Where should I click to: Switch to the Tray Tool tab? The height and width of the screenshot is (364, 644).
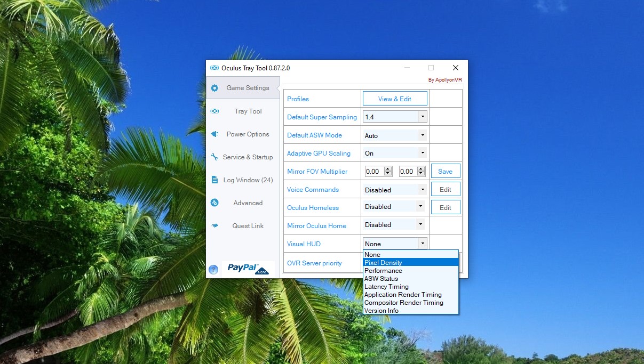tap(243, 111)
